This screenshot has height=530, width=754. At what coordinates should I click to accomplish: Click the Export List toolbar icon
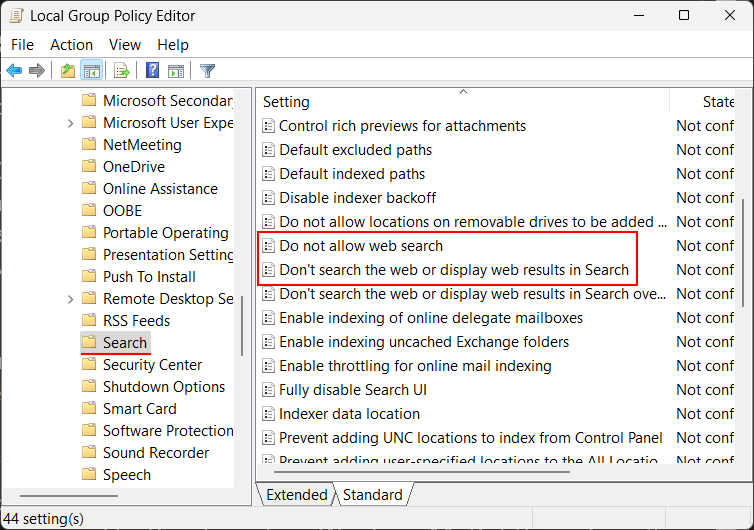[122, 70]
